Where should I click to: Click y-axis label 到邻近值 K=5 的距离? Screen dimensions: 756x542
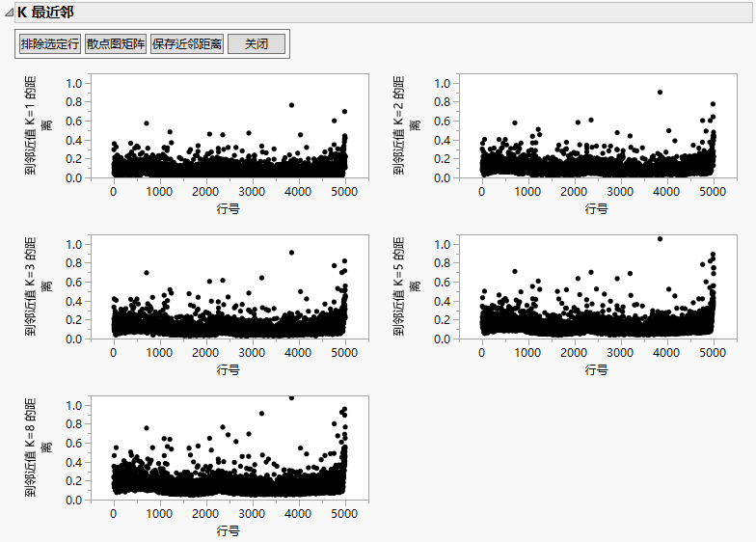(407, 286)
